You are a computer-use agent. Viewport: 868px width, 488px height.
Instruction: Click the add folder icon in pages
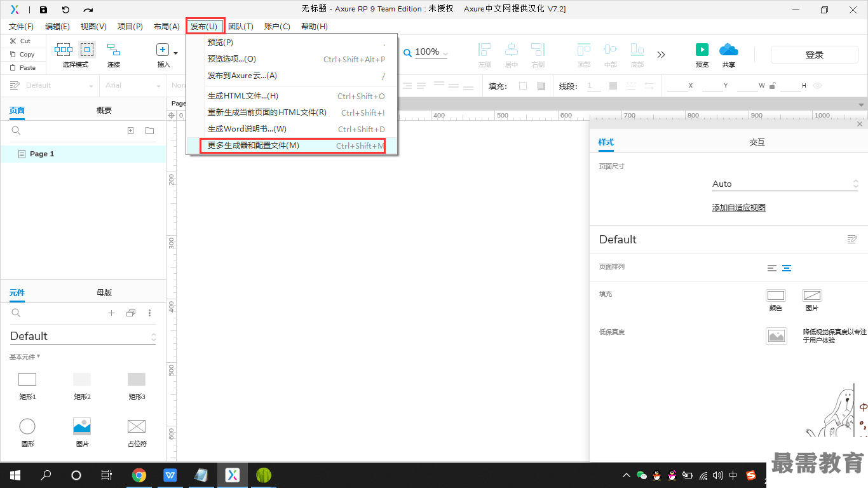tap(149, 130)
